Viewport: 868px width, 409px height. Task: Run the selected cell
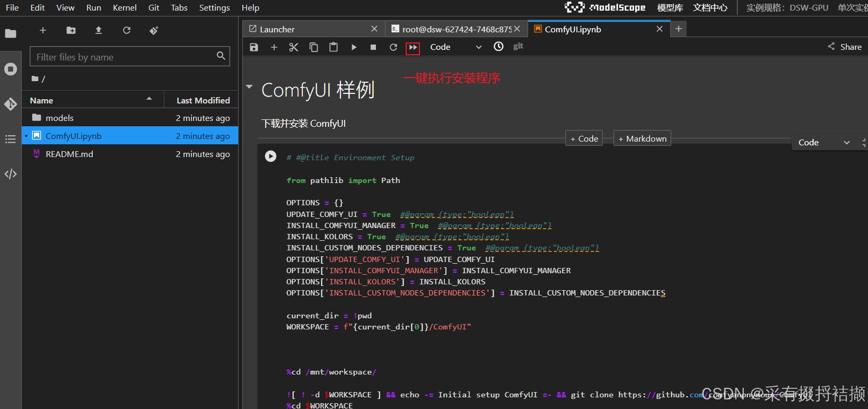pos(354,47)
